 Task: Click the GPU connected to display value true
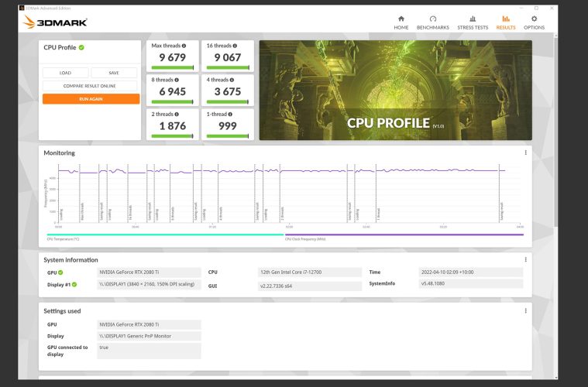pyautogui.click(x=150, y=351)
